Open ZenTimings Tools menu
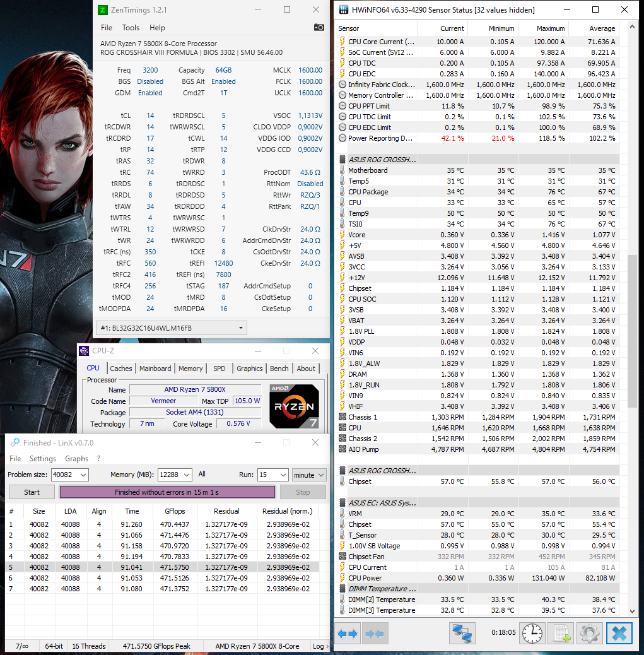This screenshot has height=655, width=644. [131, 28]
